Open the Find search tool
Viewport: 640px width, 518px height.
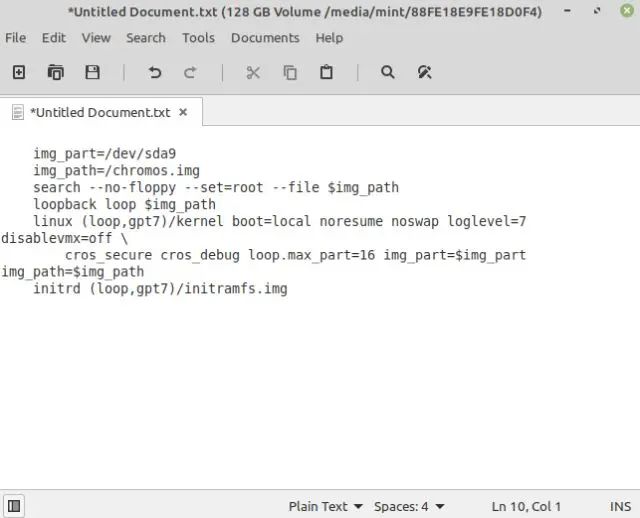[x=388, y=72]
